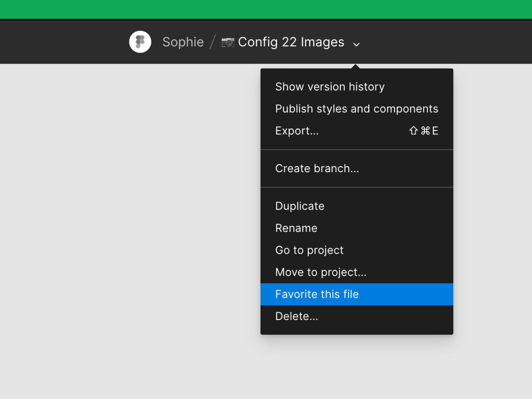
Task: Click the Config 22 Images file title
Action: pos(291,42)
